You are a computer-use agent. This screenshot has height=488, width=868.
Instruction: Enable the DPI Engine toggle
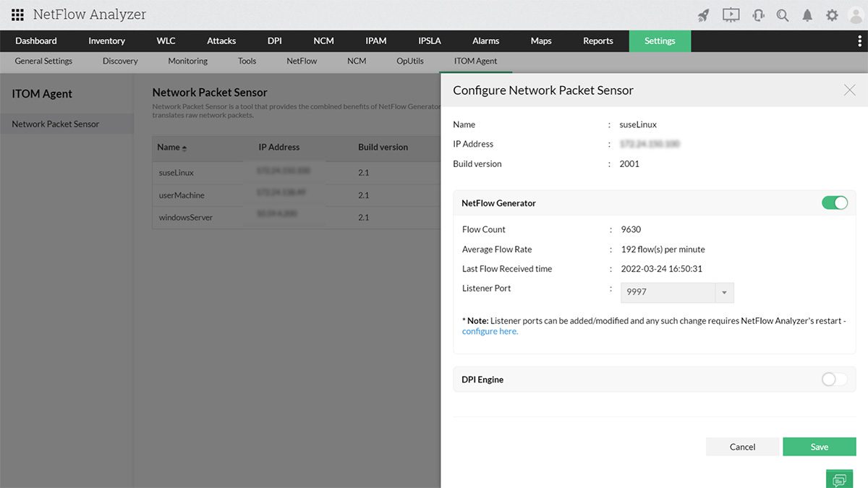834,380
